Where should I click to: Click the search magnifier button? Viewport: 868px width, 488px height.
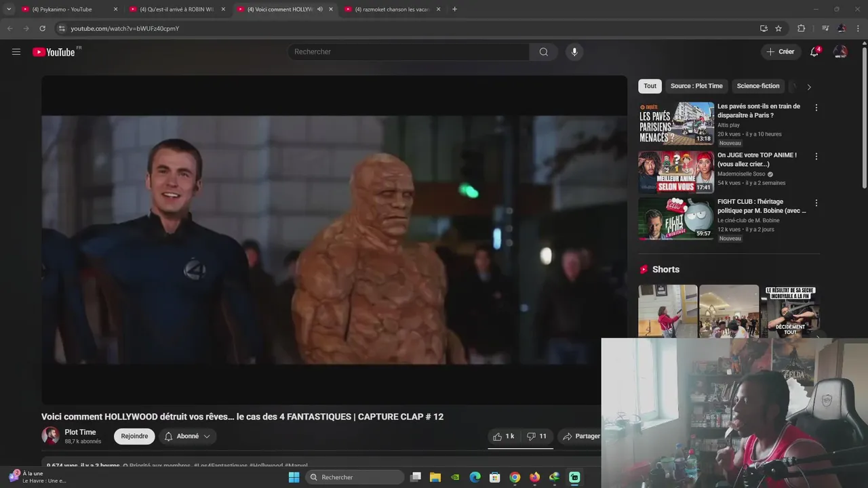pos(543,52)
